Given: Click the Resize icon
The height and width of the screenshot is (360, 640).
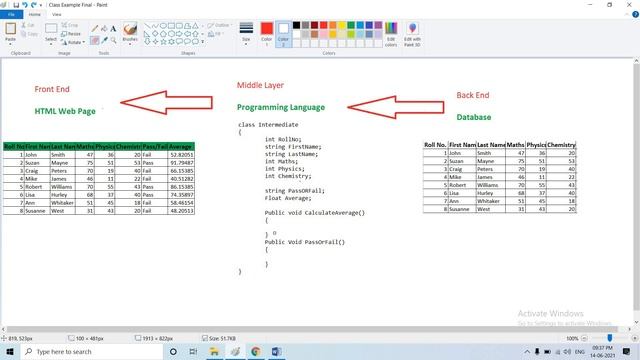Looking at the screenshot, I should (x=64, y=33).
